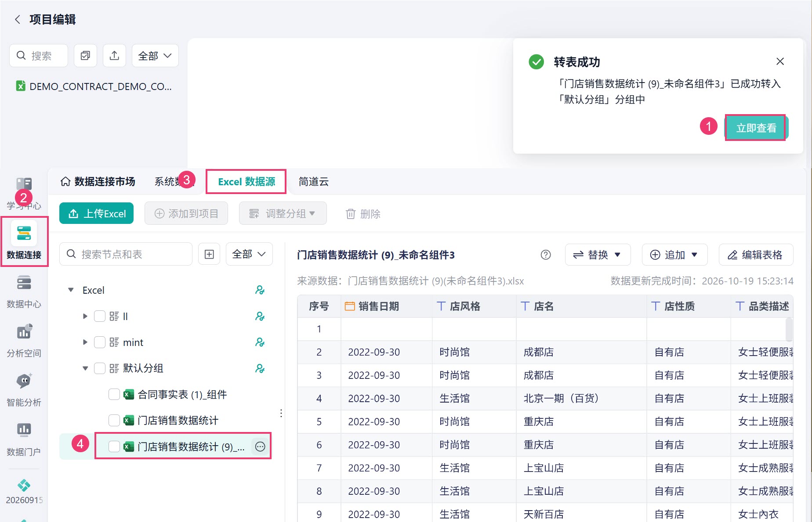Open the 追加 dropdown
Image resolution: width=812 pixels, height=522 pixels.
coord(674,255)
